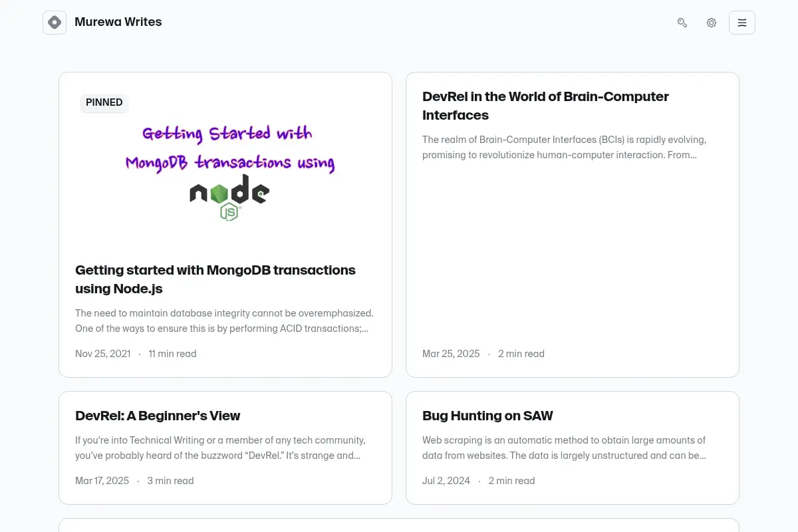
Task: Click the PINNED badge on first card
Action: coord(104,102)
